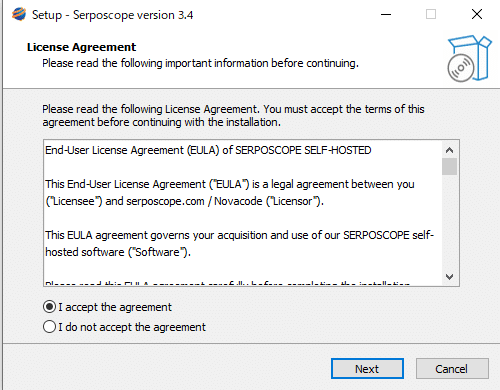Click the Serposcope globe icon in title bar
Viewport: 500px width, 390px height.
coord(19,14)
